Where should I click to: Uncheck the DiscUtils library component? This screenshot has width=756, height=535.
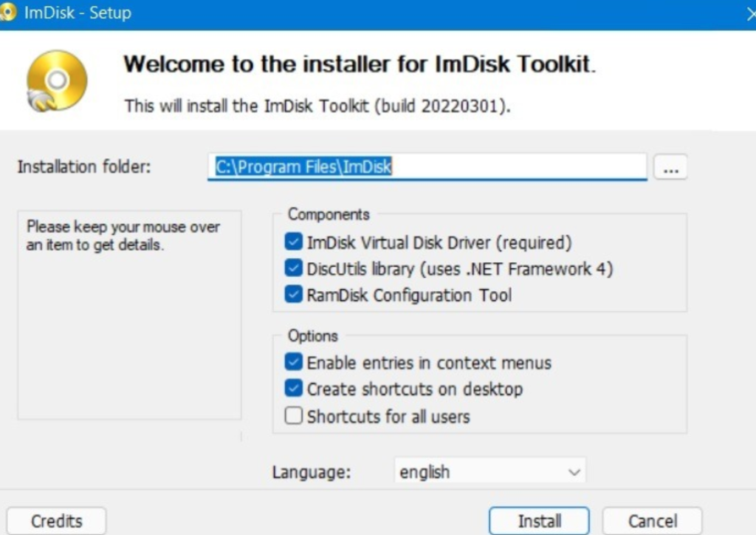[293, 268]
